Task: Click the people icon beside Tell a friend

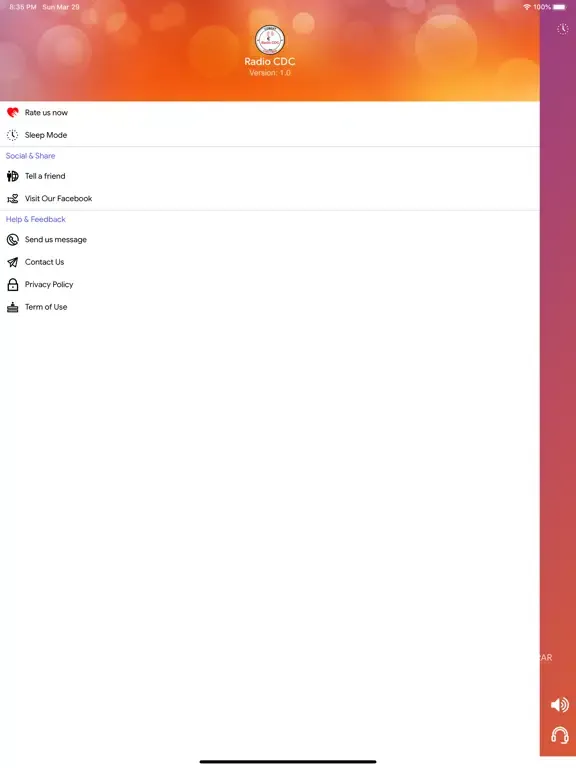Action: coord(13,176)
